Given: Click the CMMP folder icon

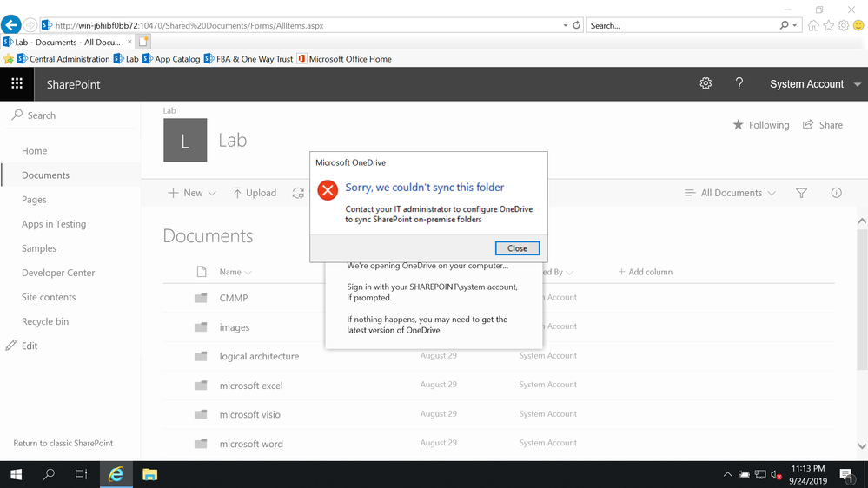Looking at the screenshot, I should click(201, 298).
